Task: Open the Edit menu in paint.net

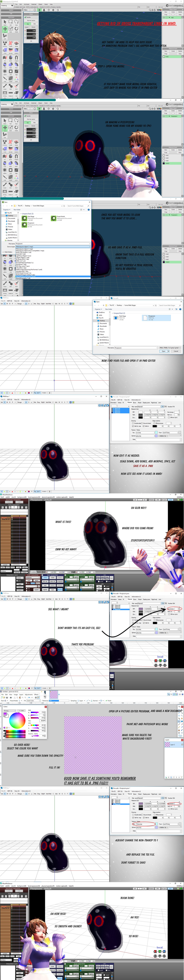Action: [x=6, y=694]
